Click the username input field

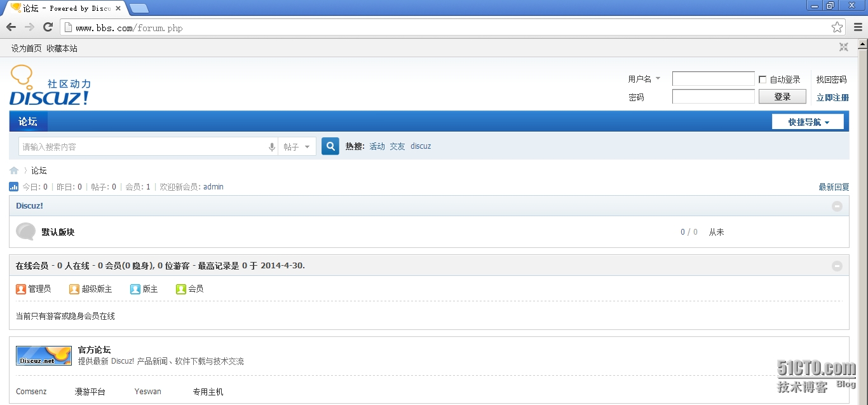click(714, 79)
